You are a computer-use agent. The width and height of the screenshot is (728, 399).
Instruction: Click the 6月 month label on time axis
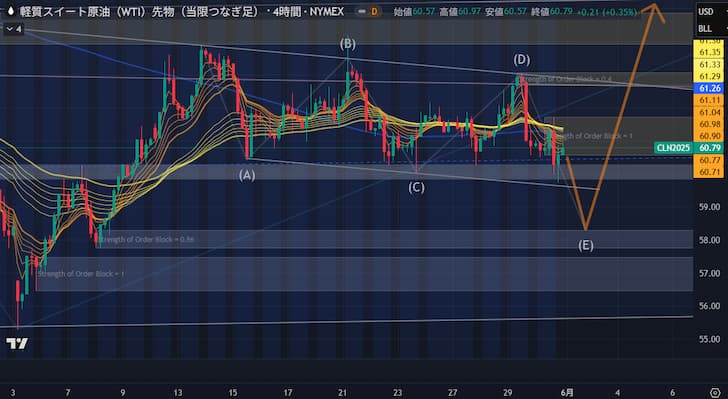(567, 393)
